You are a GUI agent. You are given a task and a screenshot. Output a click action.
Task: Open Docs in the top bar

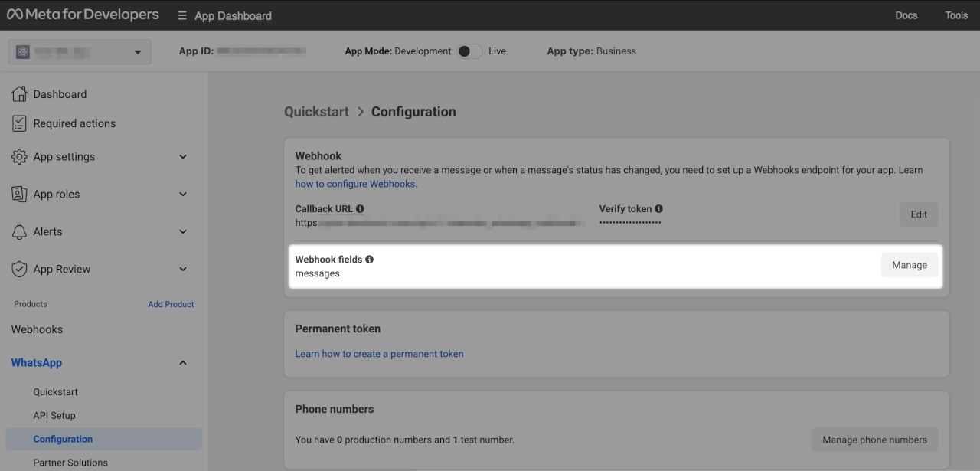[x=906, y=15]
